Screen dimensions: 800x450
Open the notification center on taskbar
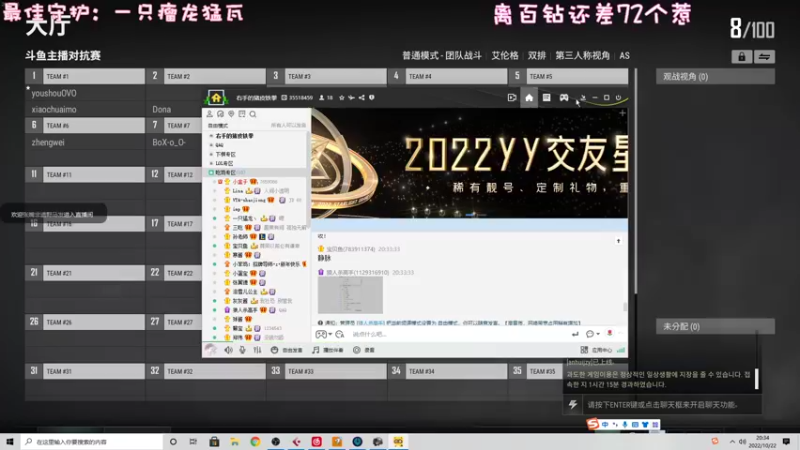click(x=786, y=441)
